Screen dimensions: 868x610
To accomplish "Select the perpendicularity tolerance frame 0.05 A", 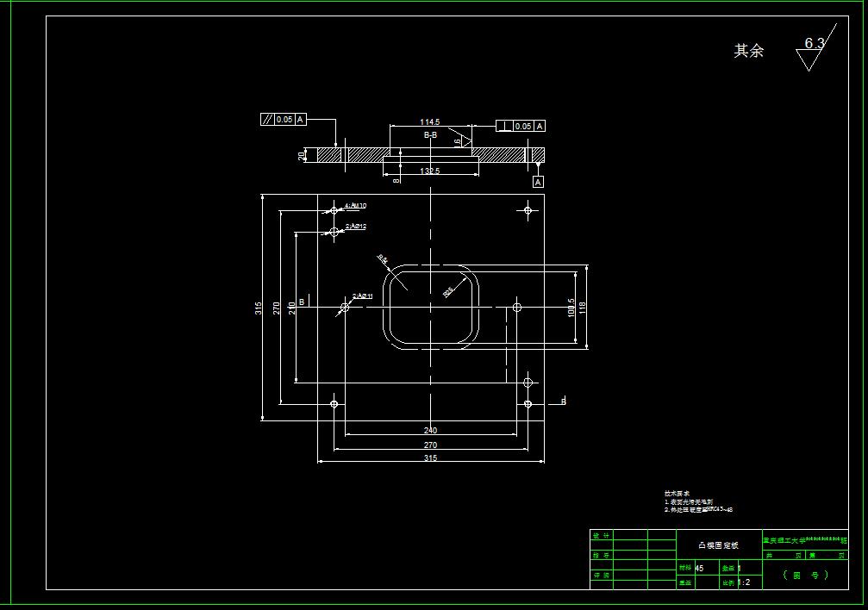I will pyautogui.click(x=521, y=126).
